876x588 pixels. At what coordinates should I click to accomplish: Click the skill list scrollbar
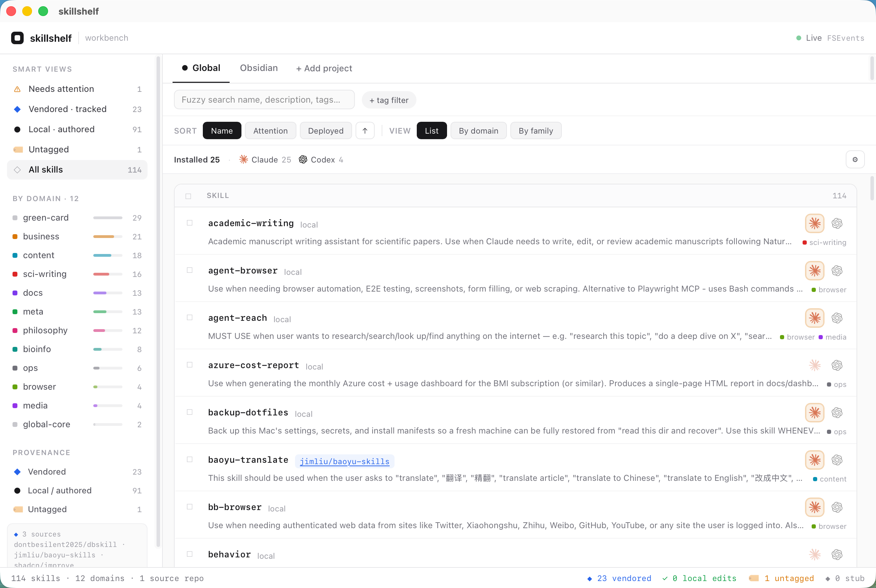click(872, 189)
